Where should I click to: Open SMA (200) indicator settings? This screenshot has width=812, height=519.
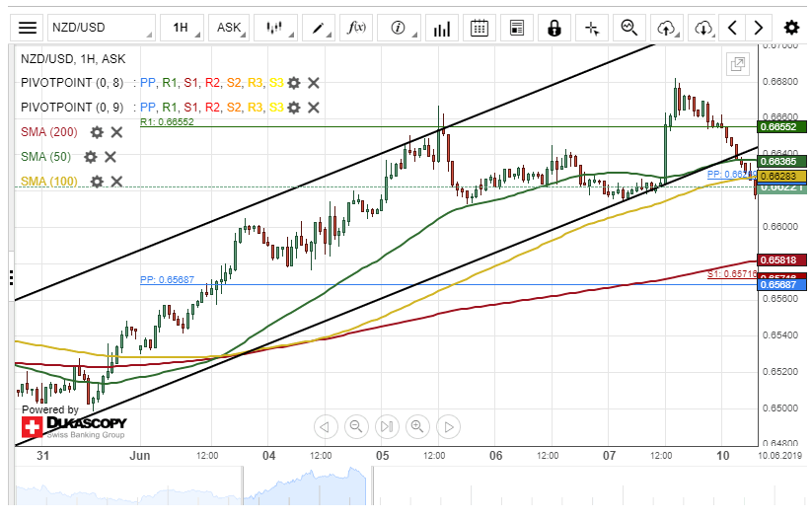click(x=97, y=131)
